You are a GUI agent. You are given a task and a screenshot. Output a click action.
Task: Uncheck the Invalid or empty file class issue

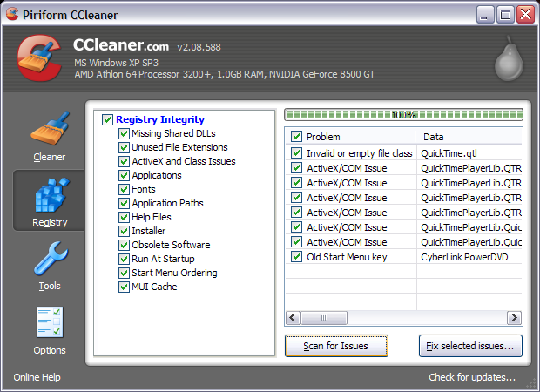296,153
